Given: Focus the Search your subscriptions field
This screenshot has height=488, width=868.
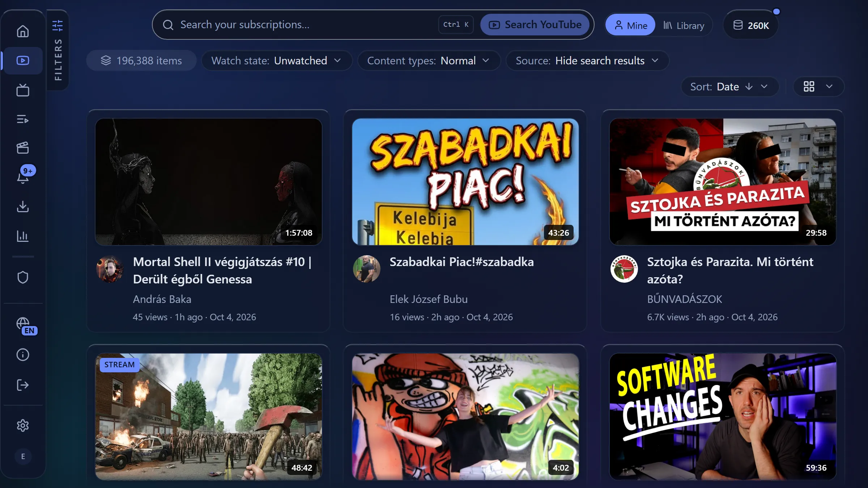Looking at the screenshot, I should coord(307,25).
